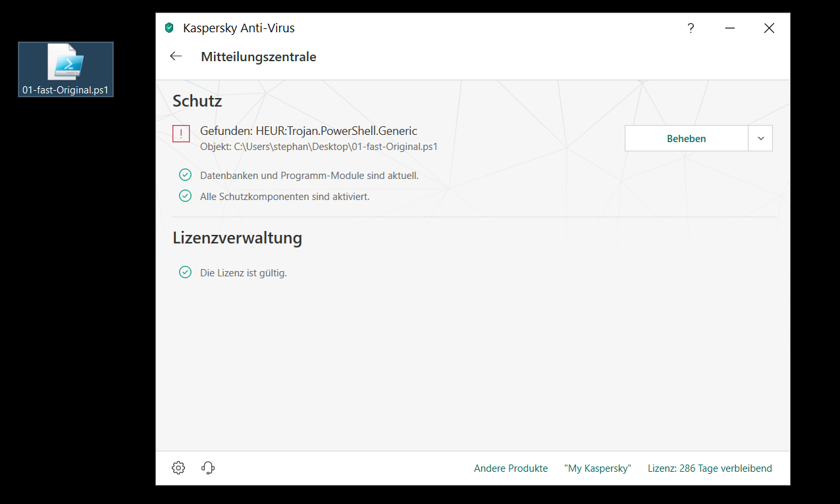The image size is (840, 504).
Task: Minimize the Kaspersky window
Action: point(730,28)
